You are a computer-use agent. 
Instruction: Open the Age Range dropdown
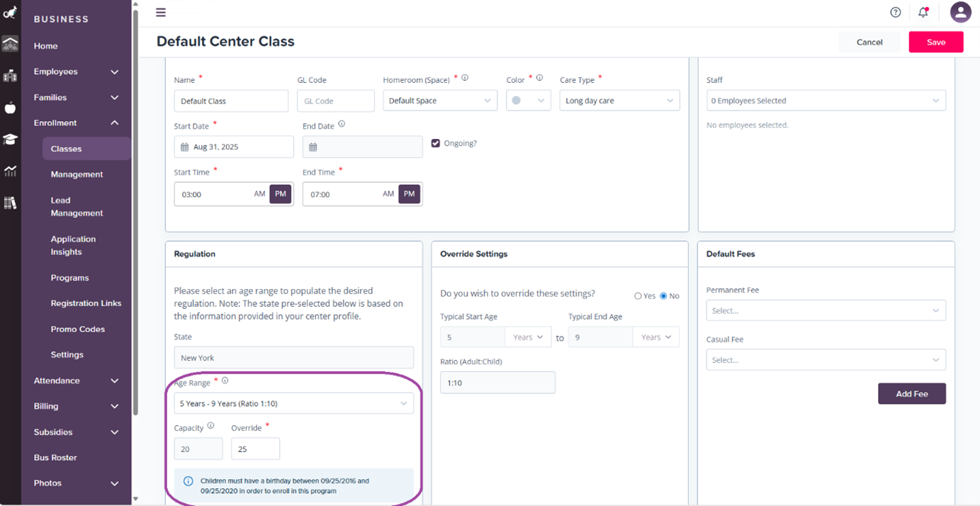tap(293, 403)
